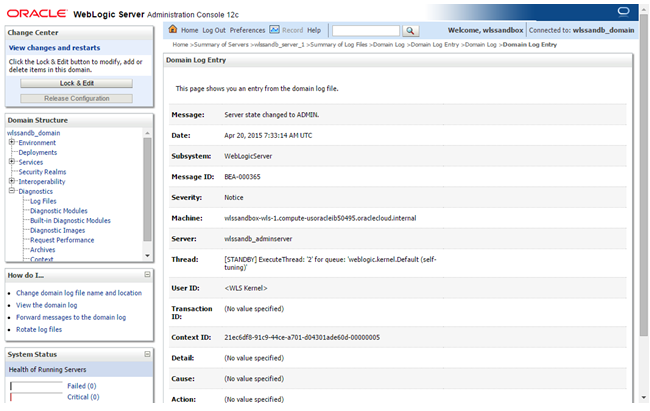Open Diagnostic Images tree item
This screenshot has width=650, height=411.
coord(58,230)
